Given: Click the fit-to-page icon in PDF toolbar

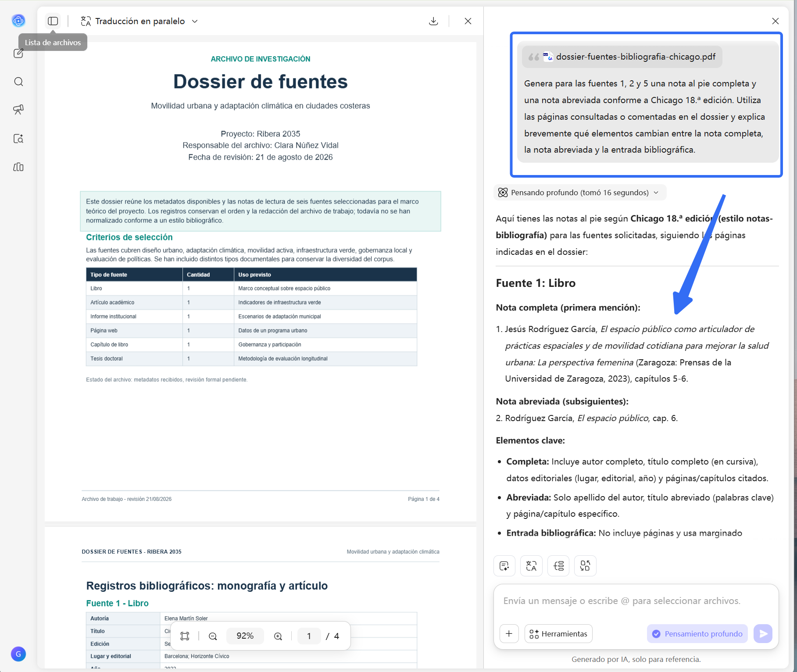Looking at the screenshot, I should [185, 636].
